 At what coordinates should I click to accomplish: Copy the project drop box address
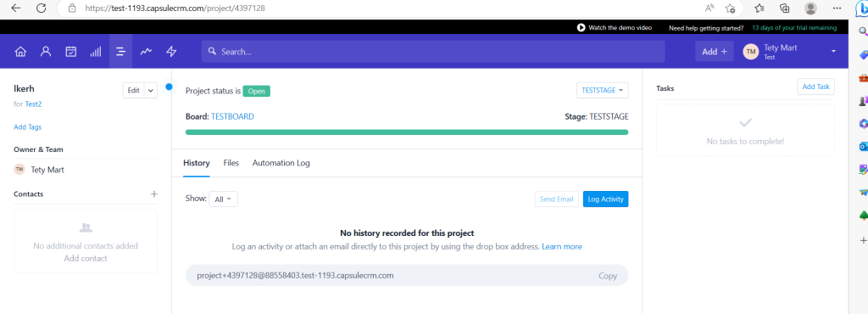(x=607, y=276)
